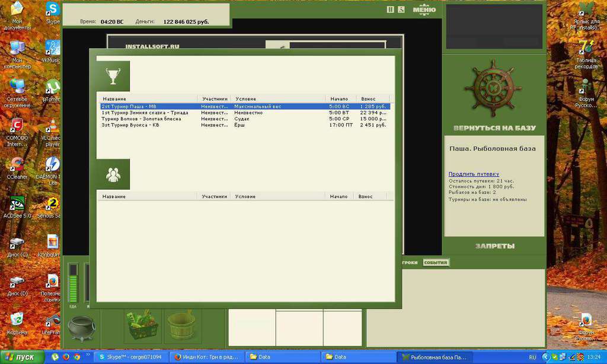Switch to the СОБЫТИЯ tab
The width and height of the screenshot is (607, 364).
point(436,263)
